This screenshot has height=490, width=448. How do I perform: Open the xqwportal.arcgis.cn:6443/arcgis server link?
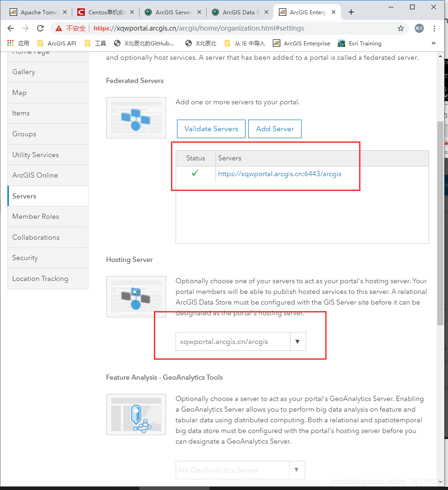pyautogui.click(x=280, y=174)
